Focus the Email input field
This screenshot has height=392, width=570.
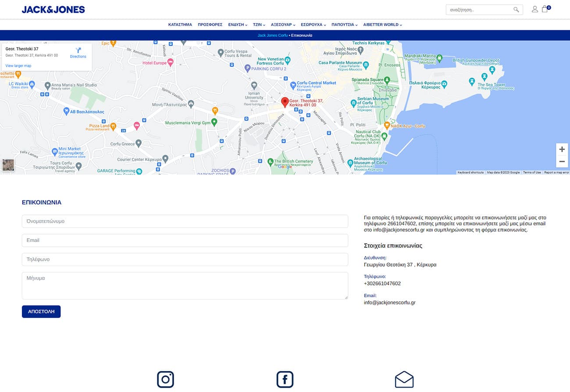point(185,240)
